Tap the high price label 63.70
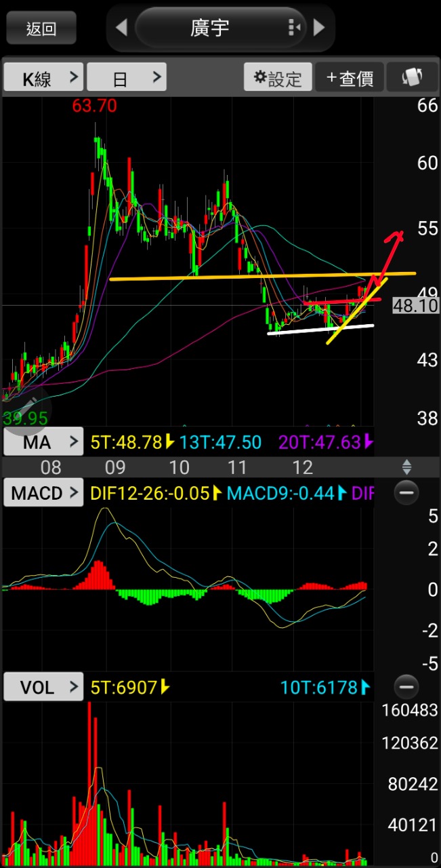The height and width of the screenshot is (868, 441). tap(95, 106)
